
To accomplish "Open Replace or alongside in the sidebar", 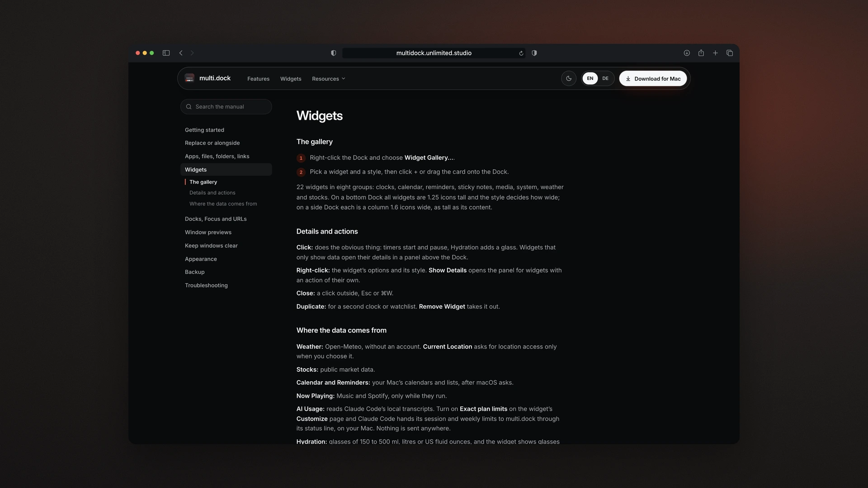I will (212, 143).
